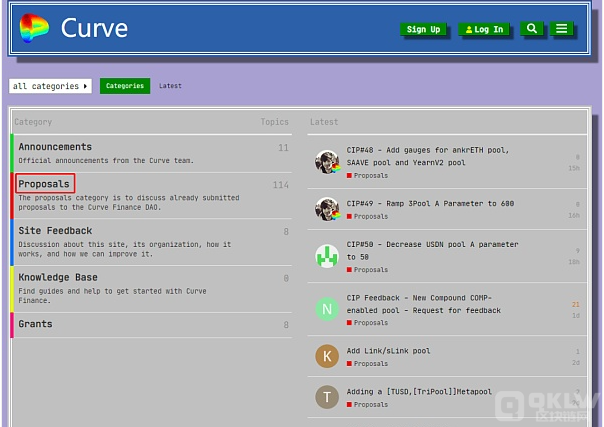Open the Knowledge Base category

pyautogui.click(x=58, y=277)
